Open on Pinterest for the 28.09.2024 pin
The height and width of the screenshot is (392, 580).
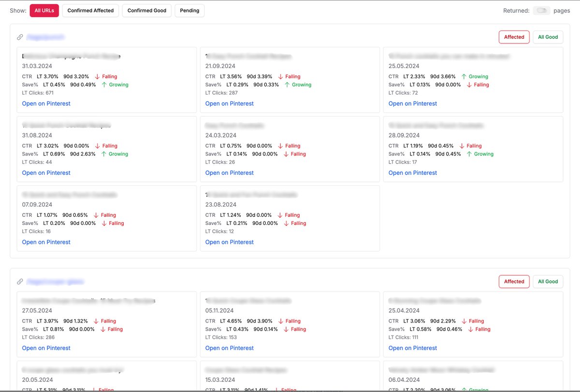coord(413,173)
